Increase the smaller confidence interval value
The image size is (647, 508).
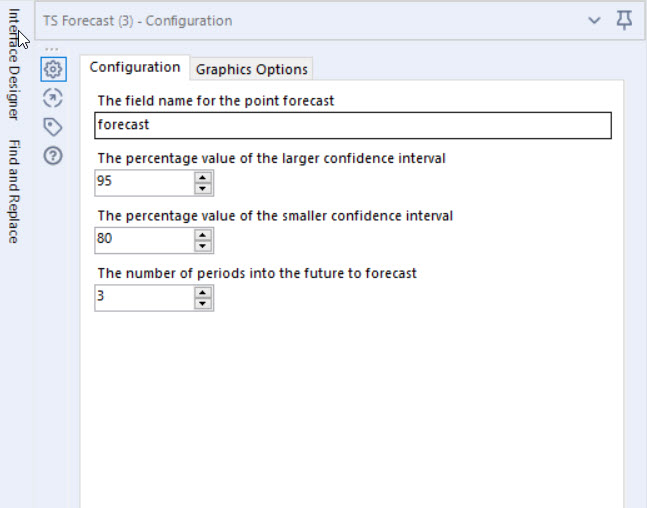pos(203,235)
